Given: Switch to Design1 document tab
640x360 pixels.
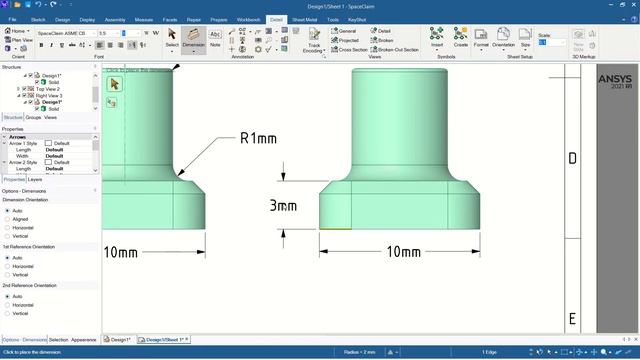Looking at the screenshot, I should [118, 340].
